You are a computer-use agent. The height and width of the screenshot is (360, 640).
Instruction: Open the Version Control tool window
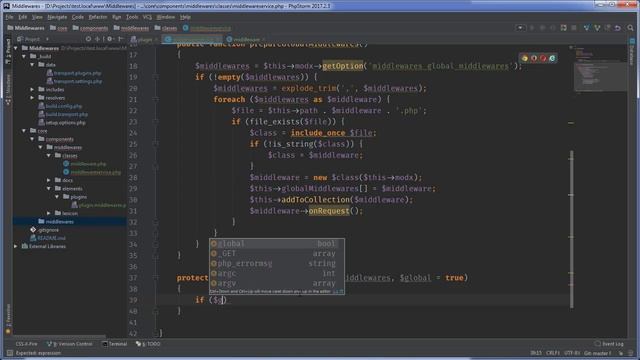pyautogui.click(x=69, y=344)
